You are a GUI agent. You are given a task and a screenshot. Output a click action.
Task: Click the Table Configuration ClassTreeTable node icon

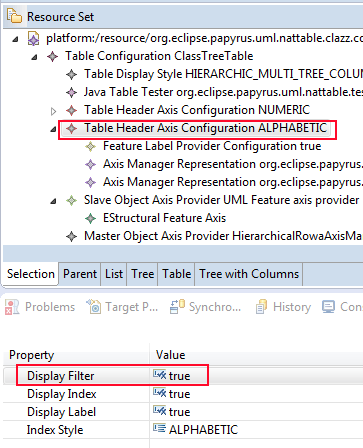coord(53,56)
